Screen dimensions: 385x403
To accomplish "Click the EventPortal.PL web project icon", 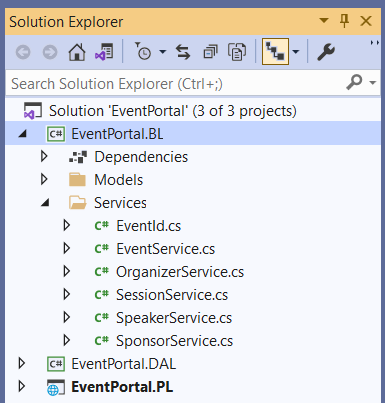I will (x=55, y=387).
